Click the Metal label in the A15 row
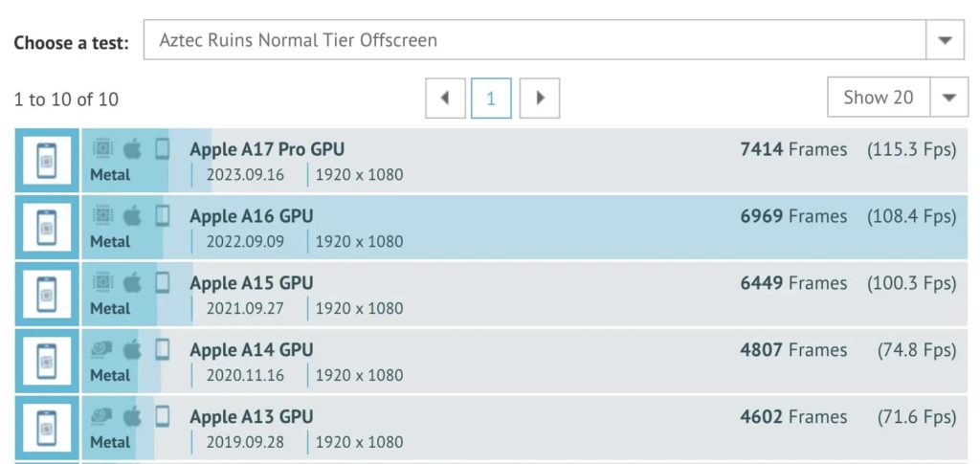This screenshot has height=464, width=980. pyautogui.click(x=111, y=308)
